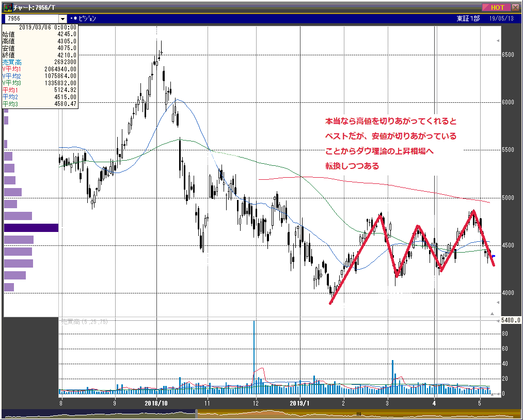The image size is (523, 420).
Task: Click the 4500 price axis label
Action: [508, 245]
